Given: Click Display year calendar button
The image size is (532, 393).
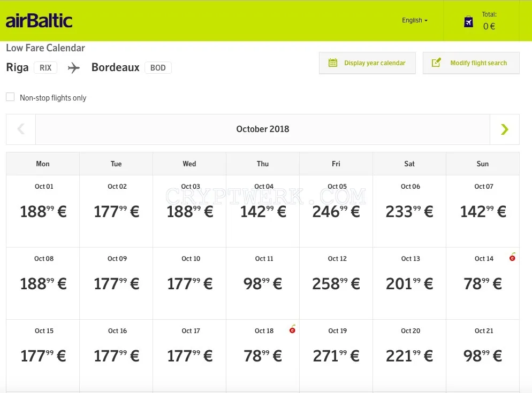Looking at the screenshot, I should [367, 63].
